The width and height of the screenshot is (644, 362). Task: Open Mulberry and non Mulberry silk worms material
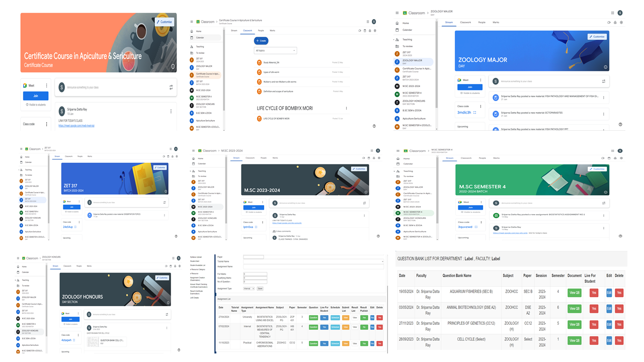pyautogui.click(x=280, y=81)
